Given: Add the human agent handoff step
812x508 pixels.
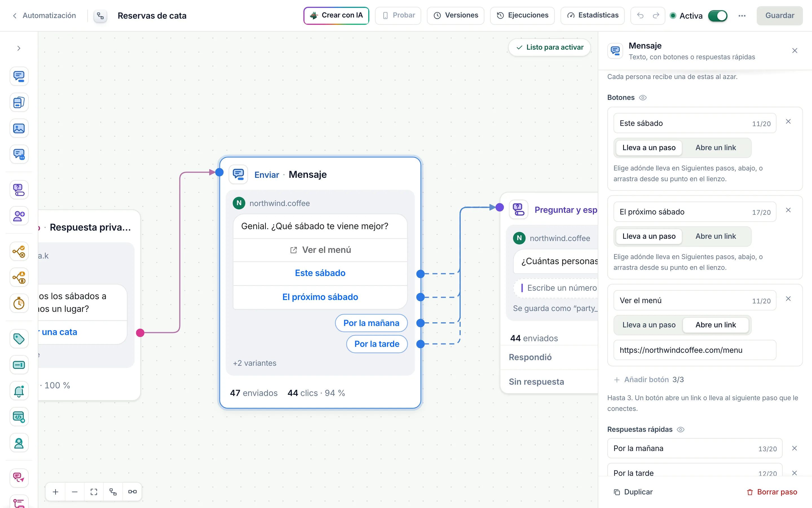Looking at the screenshot, I should (19, 443).
